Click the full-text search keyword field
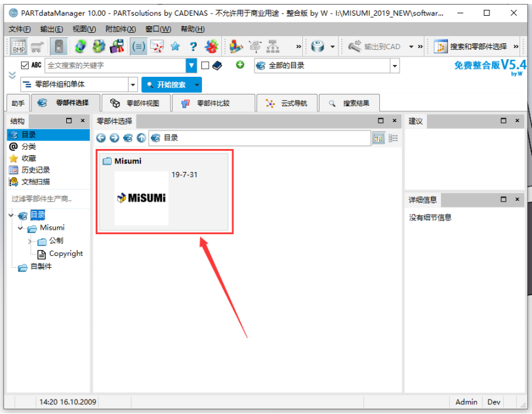This screenshot has width=532, height=414. tap(115, 66)
